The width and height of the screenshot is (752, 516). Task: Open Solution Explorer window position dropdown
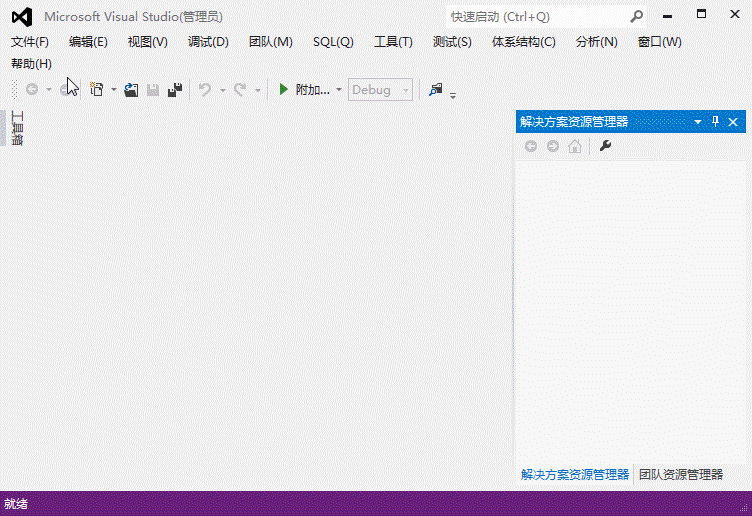698,122
